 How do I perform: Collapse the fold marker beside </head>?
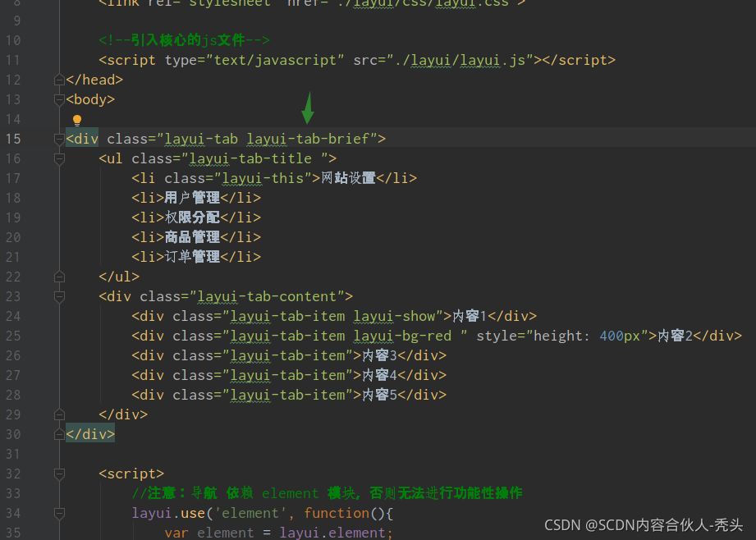coord(59,80)
